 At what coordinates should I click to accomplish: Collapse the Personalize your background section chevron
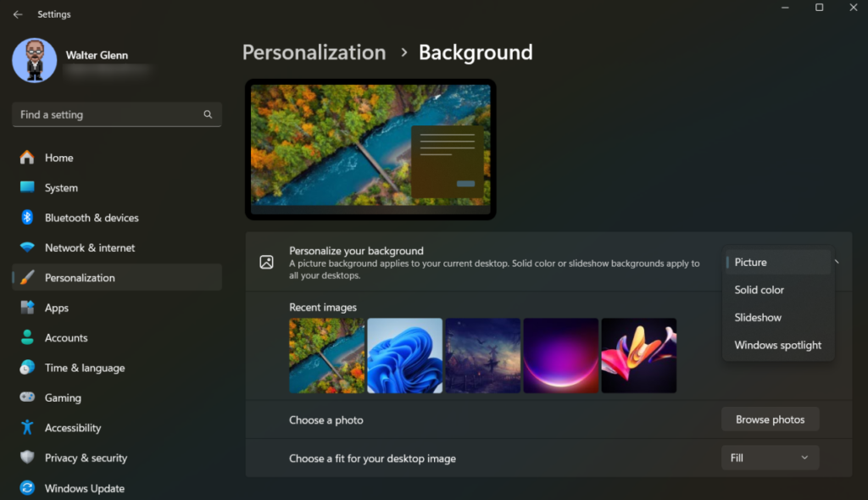[837, 262]
